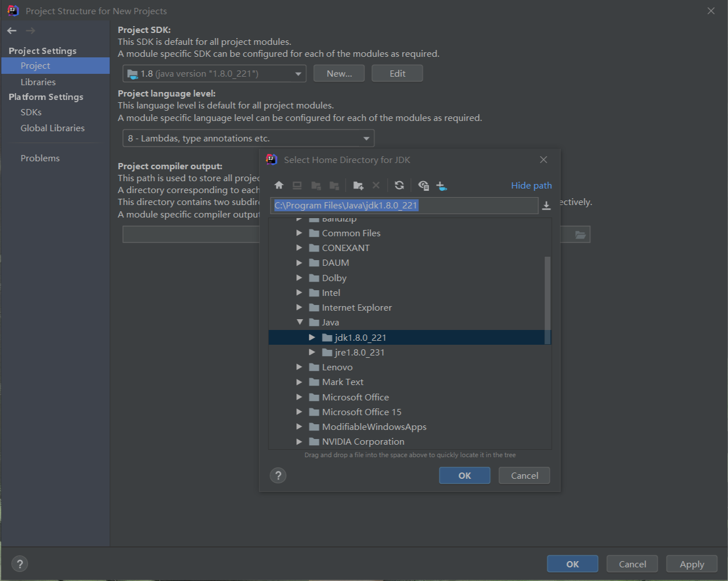Open SDKs under Platform Settings
This screenshot has width=728, height=581.
[x=31, y=112]
